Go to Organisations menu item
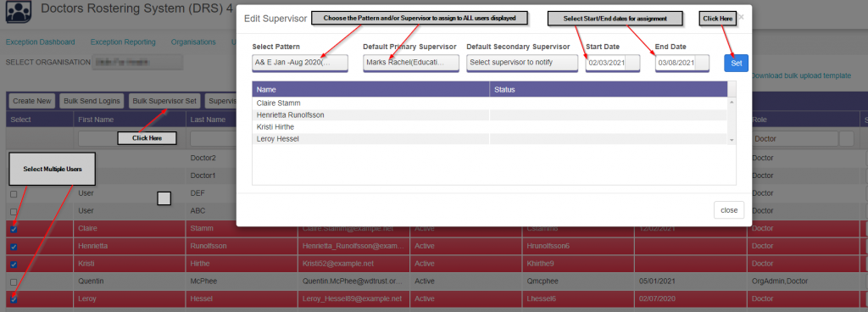This screenshot has width=868, height=312. (193, 42)
